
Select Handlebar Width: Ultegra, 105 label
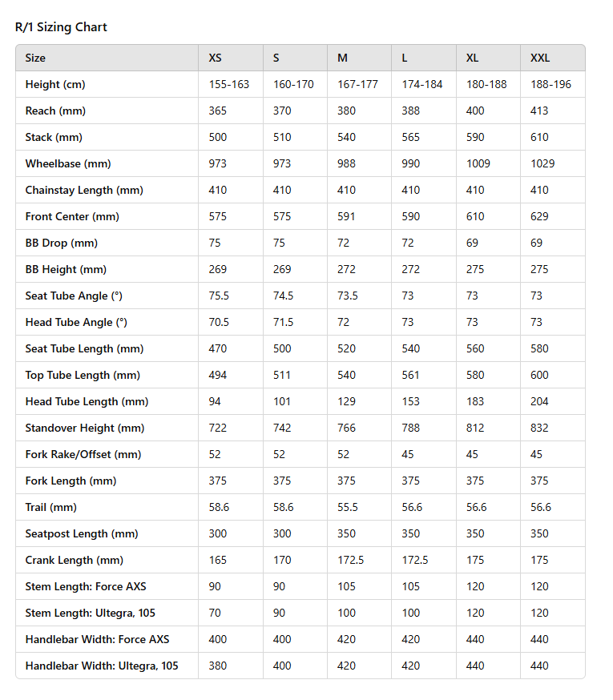click(102, 666)
